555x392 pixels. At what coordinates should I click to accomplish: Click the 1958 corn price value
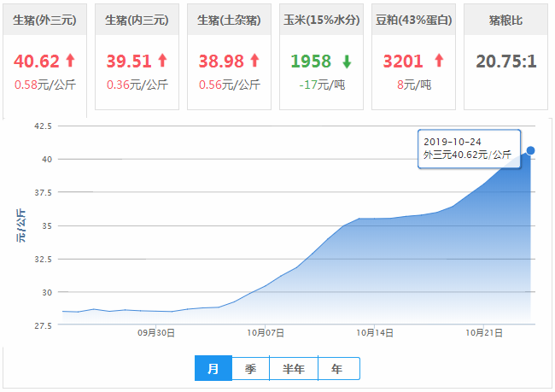[x=311, y=61]
